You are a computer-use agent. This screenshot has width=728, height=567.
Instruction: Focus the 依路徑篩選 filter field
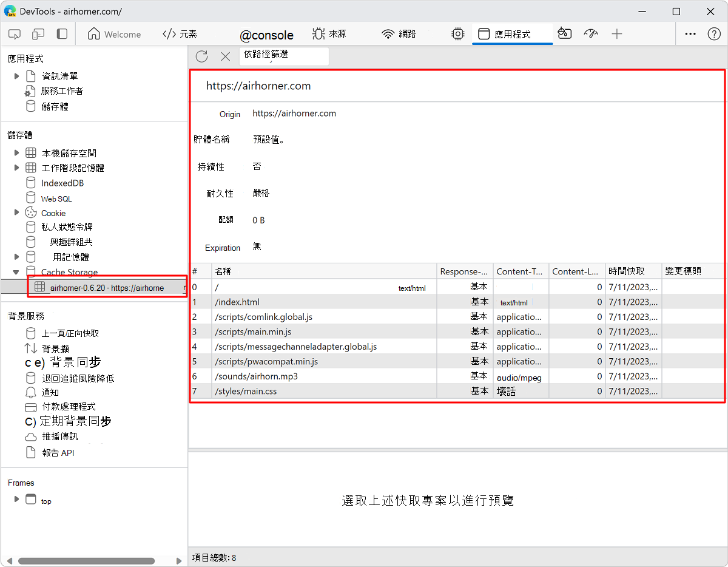[284, 56]
